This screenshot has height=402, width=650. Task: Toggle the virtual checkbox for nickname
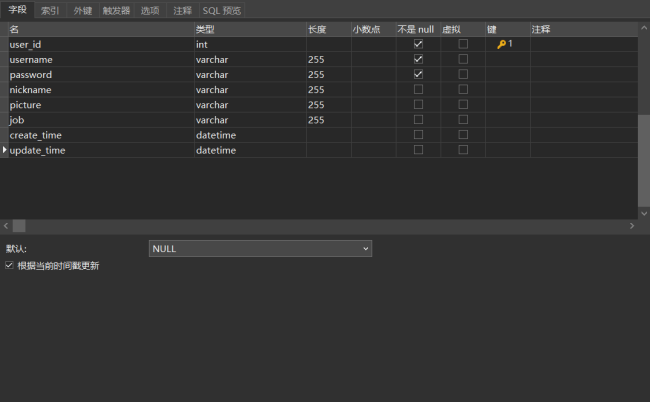463,89
